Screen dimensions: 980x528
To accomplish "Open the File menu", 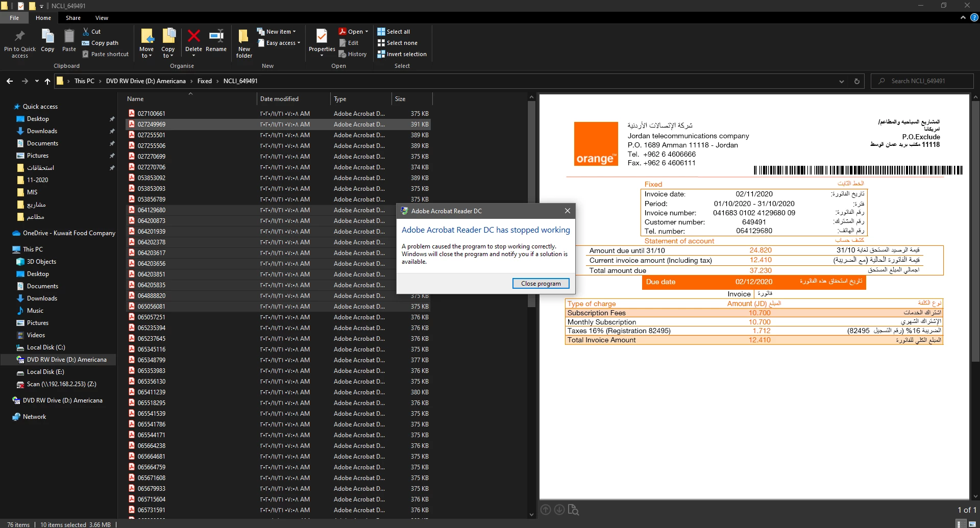I will click(14, 18).
